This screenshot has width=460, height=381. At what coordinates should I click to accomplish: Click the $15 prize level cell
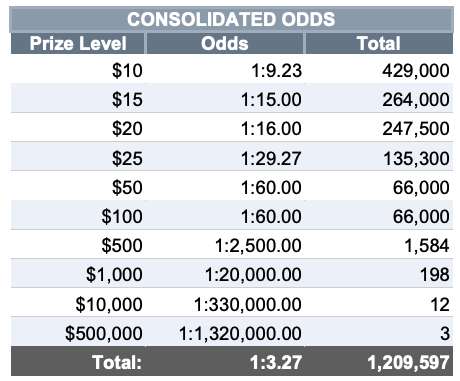[78, 99]
